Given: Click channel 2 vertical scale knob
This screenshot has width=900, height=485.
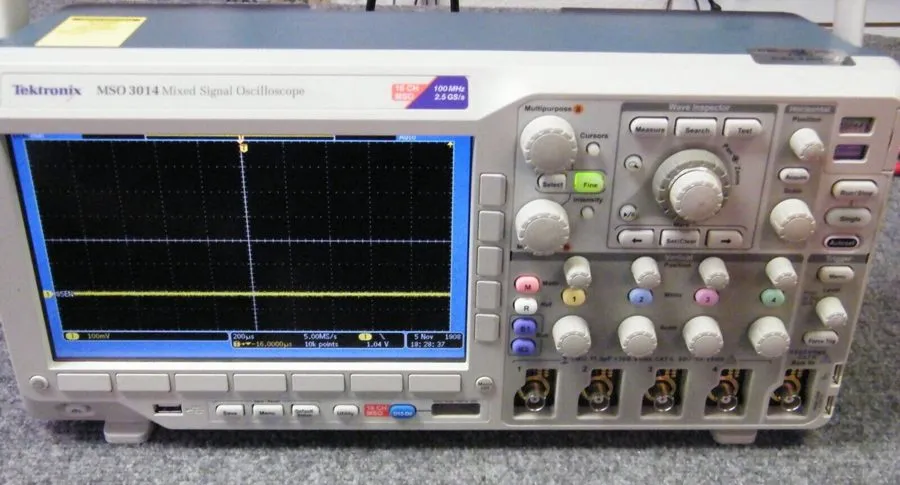Looking at the screenshot, I should pyautogui.click(x=637, y=335).
